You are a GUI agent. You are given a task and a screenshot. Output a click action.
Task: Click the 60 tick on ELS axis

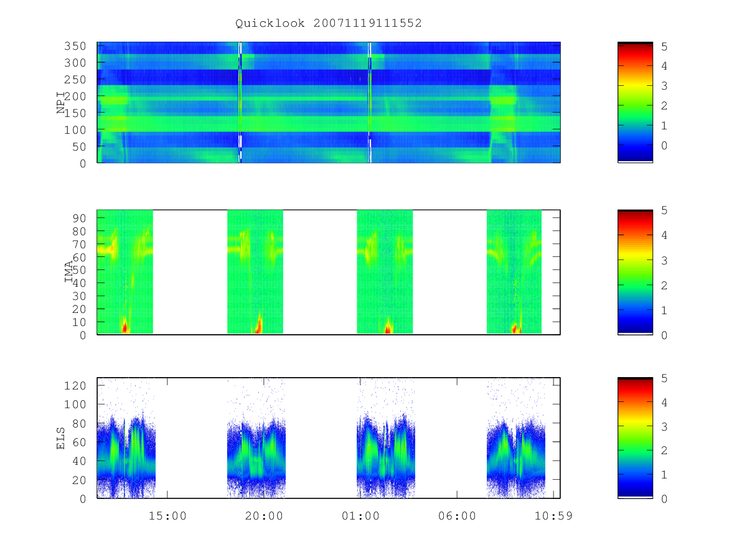[79, 442]
